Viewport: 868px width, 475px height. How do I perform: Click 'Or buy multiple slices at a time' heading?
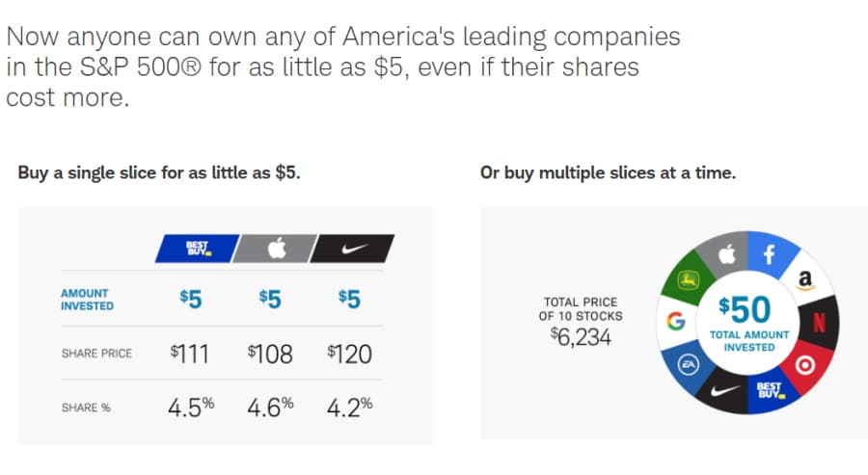coord(608,173)
